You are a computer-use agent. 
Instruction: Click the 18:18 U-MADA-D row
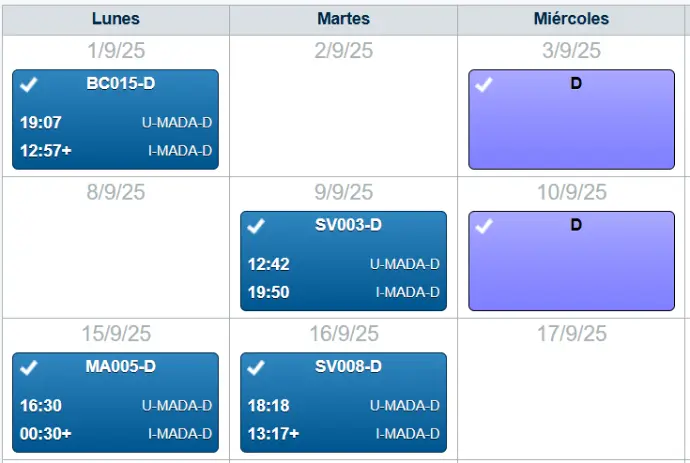pos(343,406)
